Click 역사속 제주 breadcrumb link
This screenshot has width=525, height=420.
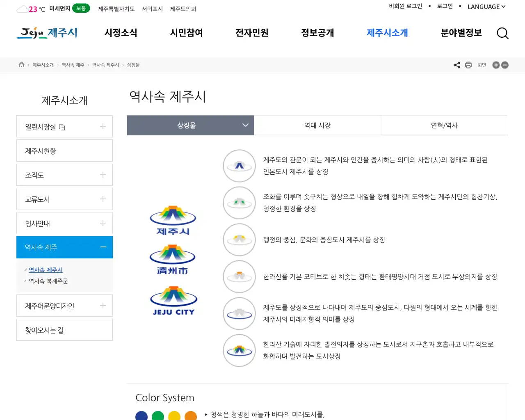73,65
